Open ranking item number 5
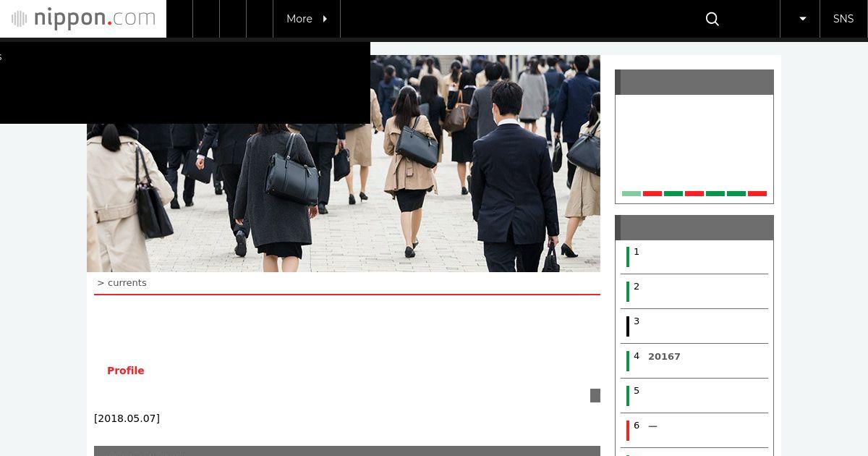The height and width of the screenshot is (456, 868). click(694, 396)
